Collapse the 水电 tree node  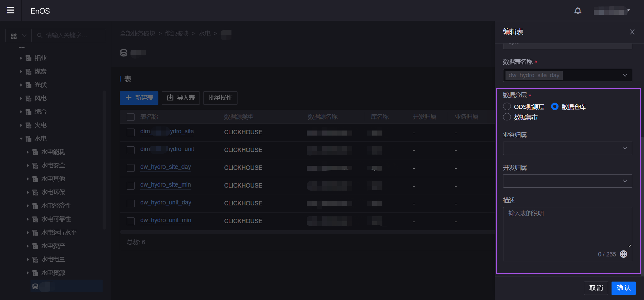click(21, 139)
